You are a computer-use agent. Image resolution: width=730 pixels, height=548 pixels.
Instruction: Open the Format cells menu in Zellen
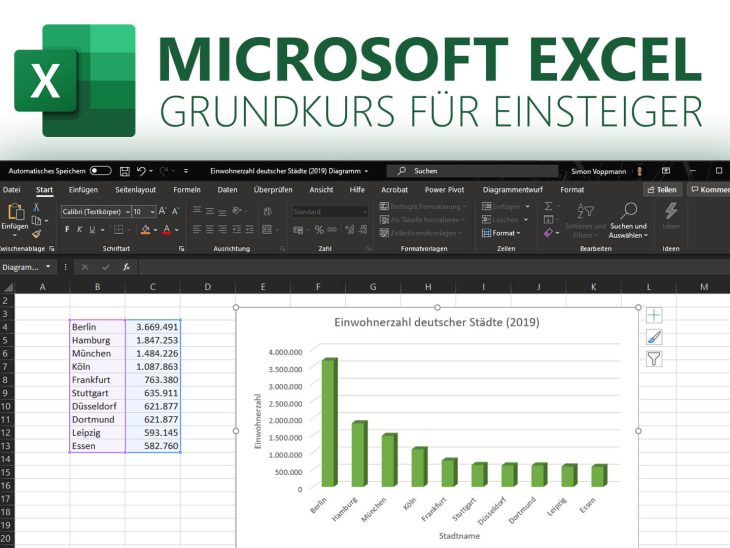[501, 233]
